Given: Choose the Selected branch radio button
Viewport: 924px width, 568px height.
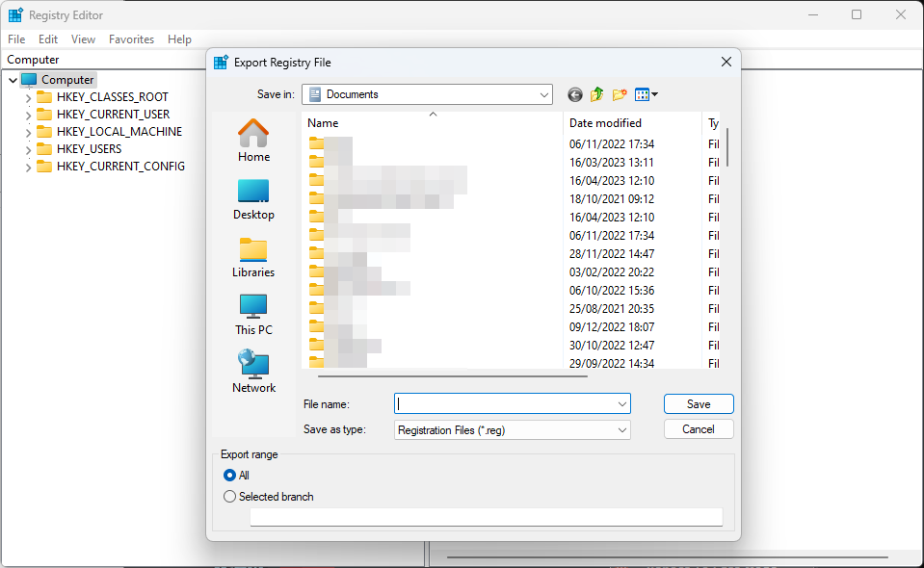Looking at the screenshot, I should pos(229,497).
